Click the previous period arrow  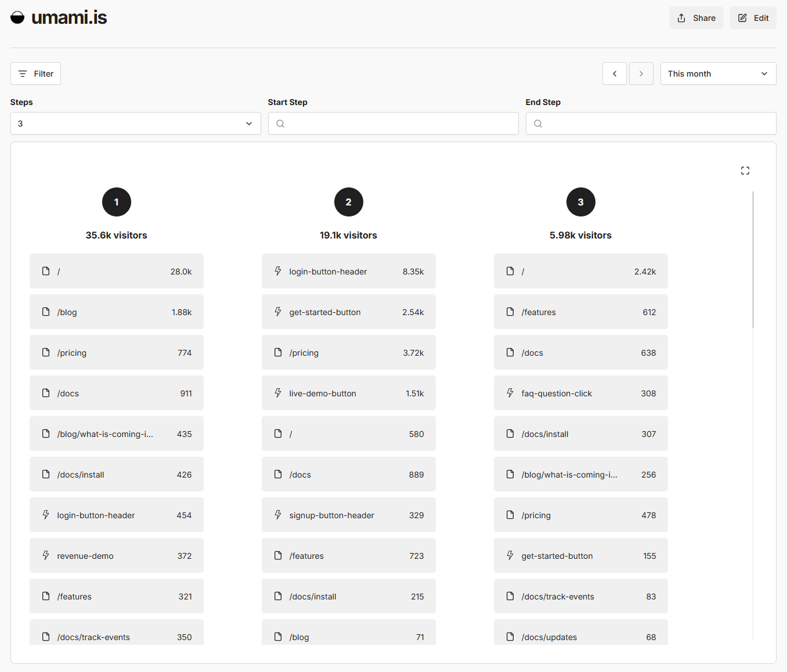pyautogui.click(x=615, y=74)
